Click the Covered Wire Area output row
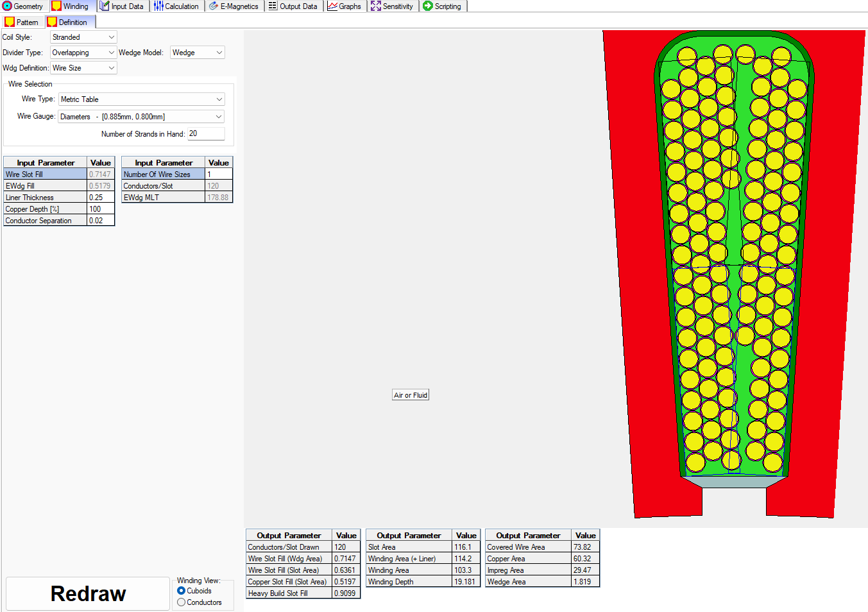Screen dimensions: 868x612 point(542,547)
